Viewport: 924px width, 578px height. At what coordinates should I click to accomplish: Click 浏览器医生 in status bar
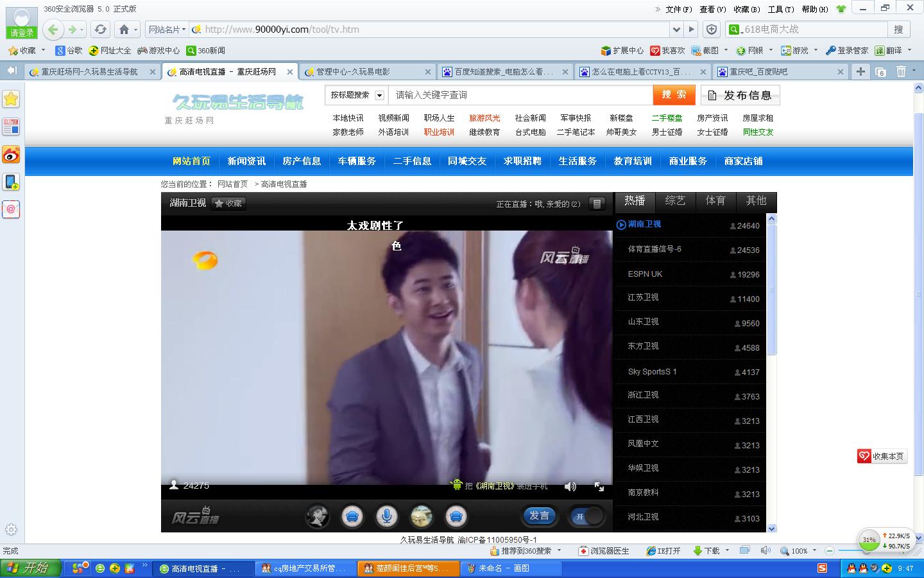tap(604, 551)
